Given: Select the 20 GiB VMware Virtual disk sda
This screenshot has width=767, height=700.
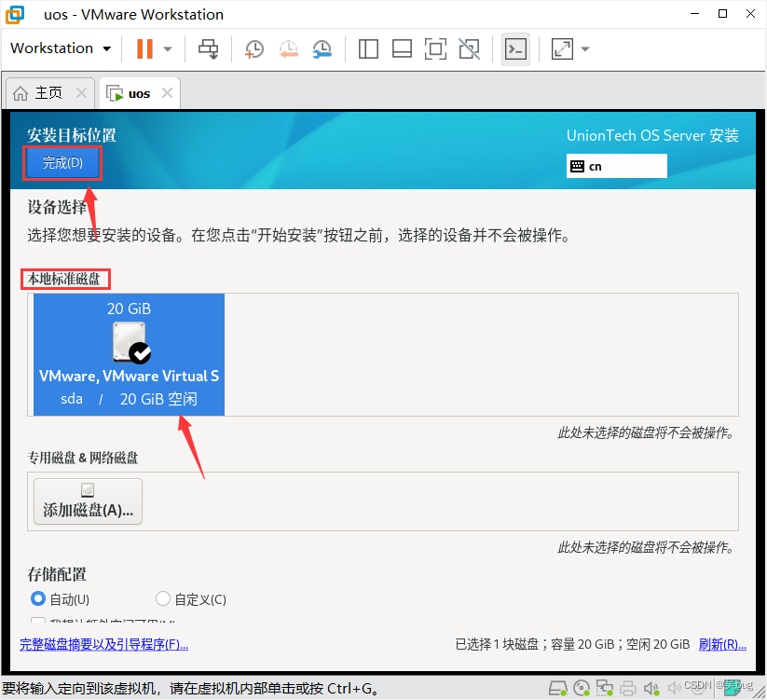Looking at the screenshot, I should [130, 354].
